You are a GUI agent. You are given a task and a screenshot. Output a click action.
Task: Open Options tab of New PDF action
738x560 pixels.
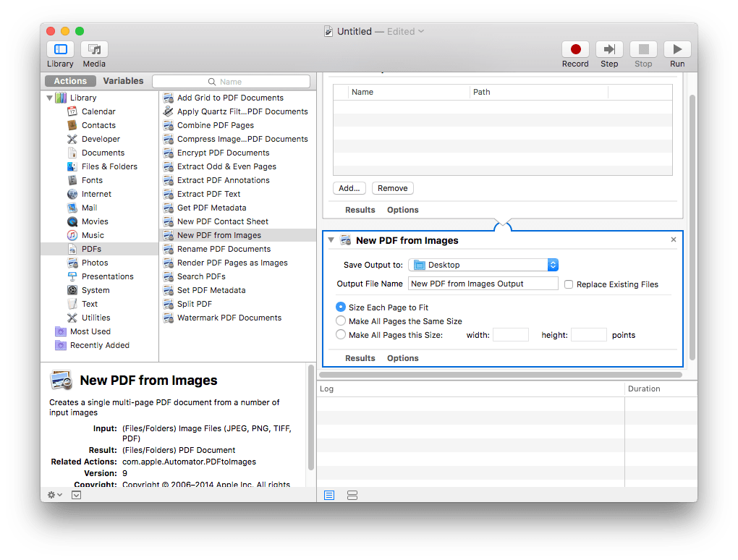(x=402, y=358)
